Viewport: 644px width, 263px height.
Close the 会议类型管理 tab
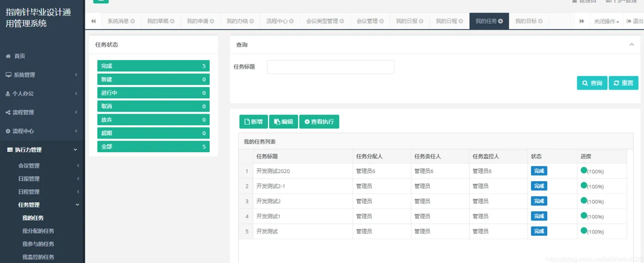(342, 21)
